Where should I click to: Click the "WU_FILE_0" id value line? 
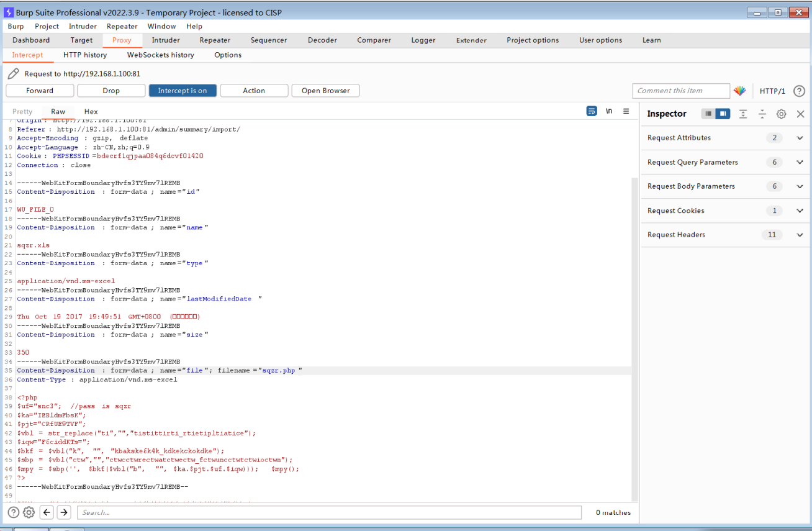point(35,209)
